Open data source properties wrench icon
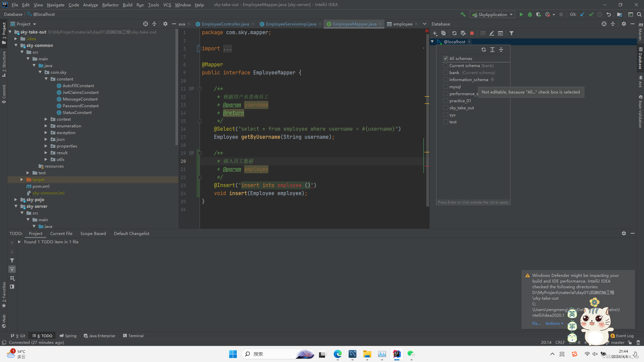 coord(463,33)
